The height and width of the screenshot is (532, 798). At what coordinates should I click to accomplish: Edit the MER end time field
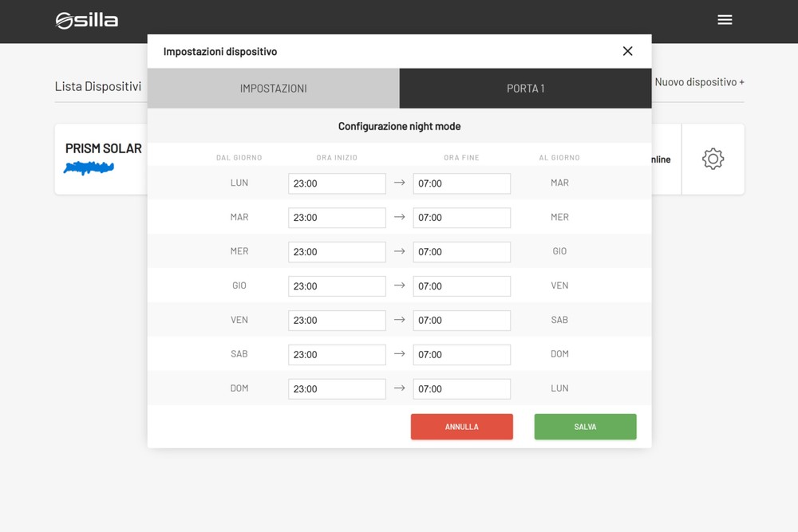pos(461,252)
